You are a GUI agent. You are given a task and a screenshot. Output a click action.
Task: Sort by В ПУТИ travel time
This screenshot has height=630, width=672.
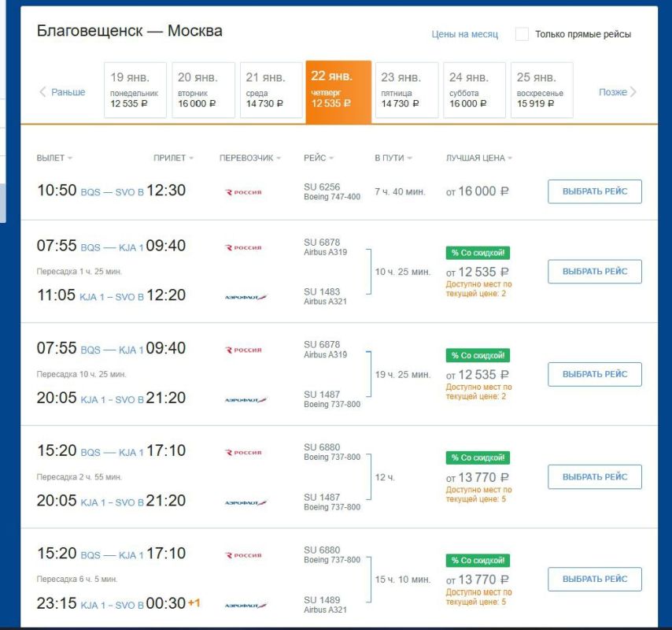coord(393,157)
